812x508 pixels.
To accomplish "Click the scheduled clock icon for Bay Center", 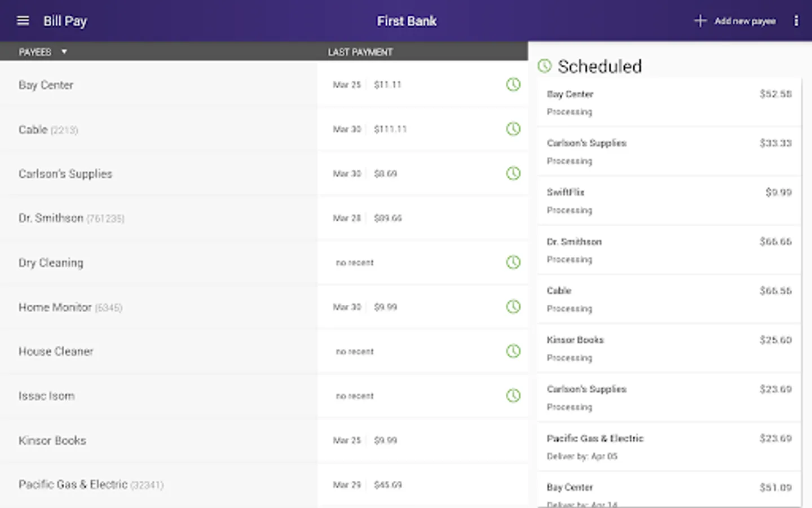I will point(513,85).
